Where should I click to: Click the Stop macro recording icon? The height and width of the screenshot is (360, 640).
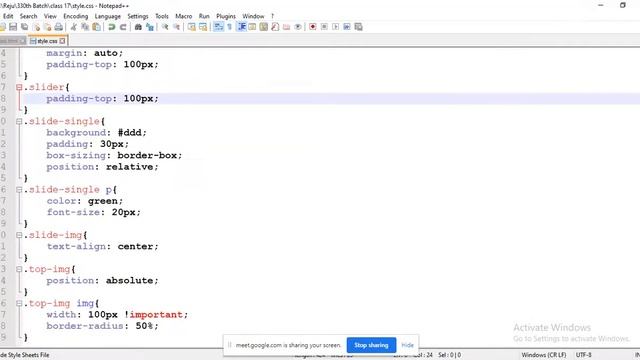324,27
